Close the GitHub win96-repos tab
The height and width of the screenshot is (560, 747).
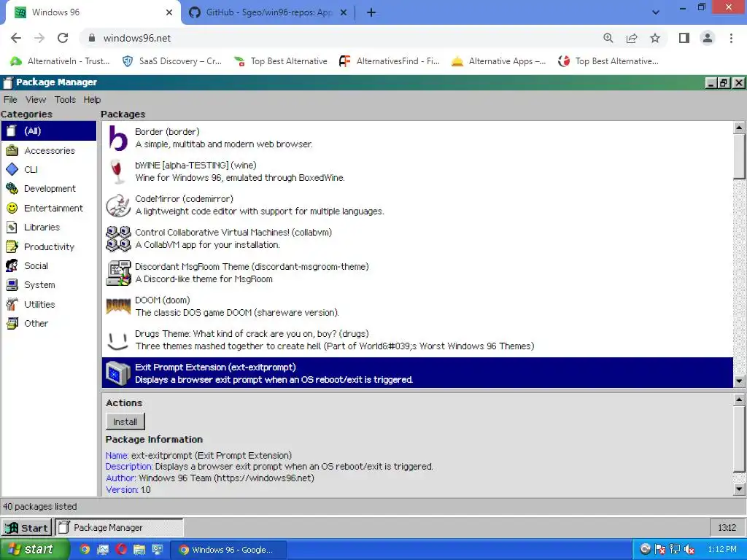pos(344,13)
